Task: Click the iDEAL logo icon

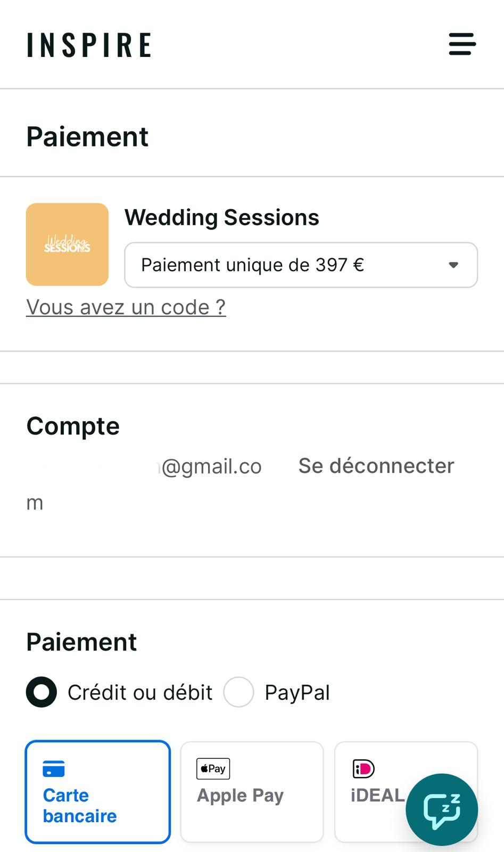Action: (x=363, y=768)
